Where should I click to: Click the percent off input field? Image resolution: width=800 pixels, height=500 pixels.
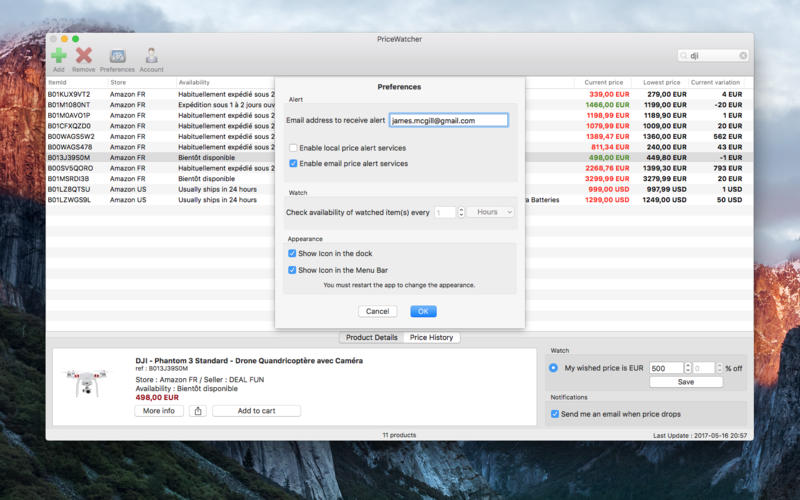point(704,368)
